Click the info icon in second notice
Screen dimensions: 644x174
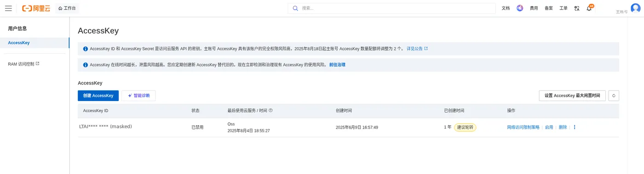(x=86, y=65)
